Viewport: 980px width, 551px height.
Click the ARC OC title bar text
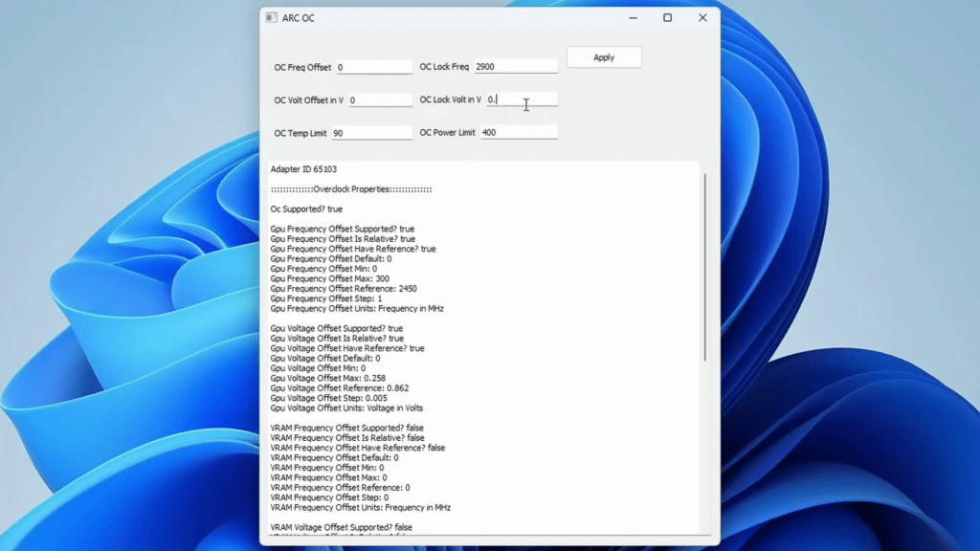299,18
